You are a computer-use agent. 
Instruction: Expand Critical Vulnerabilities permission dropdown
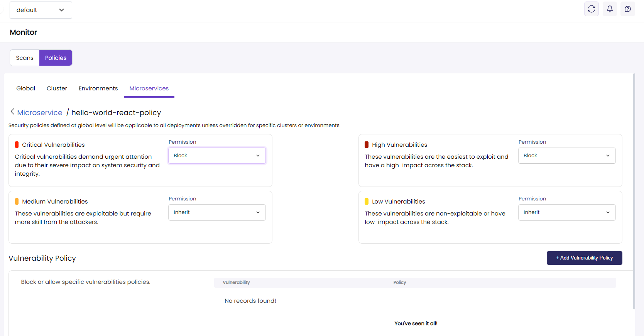coord(217,156)
